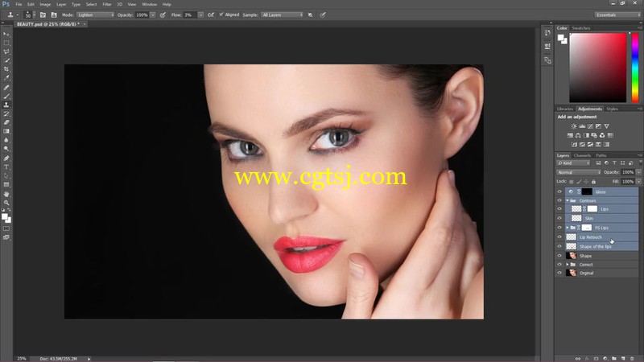Hide the Skin layer
The height and width of the screenshot is (362, 644).
tap(559, 218)
